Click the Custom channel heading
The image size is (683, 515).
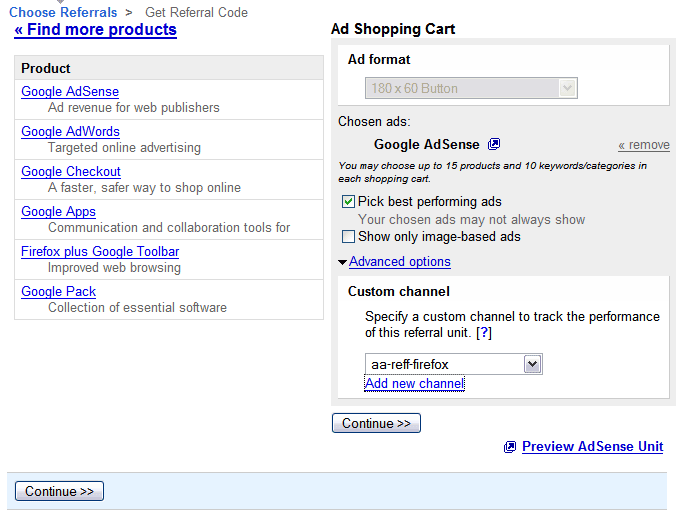tap(399, 291)
